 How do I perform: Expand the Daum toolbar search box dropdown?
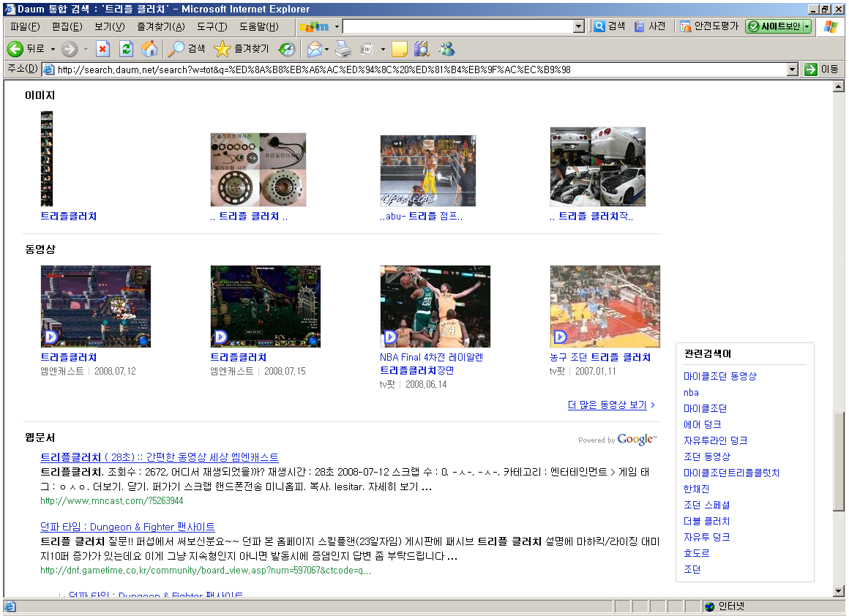pos(578,26)
